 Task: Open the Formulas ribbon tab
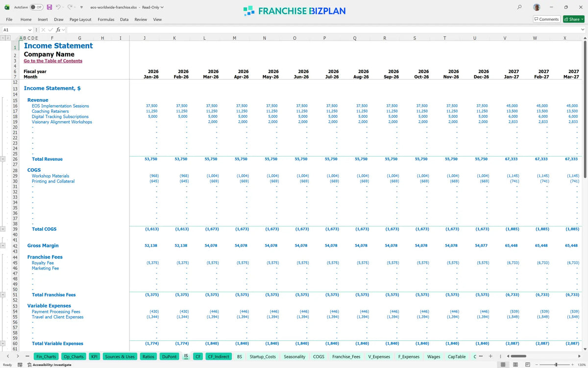click(x=106, y=20)
